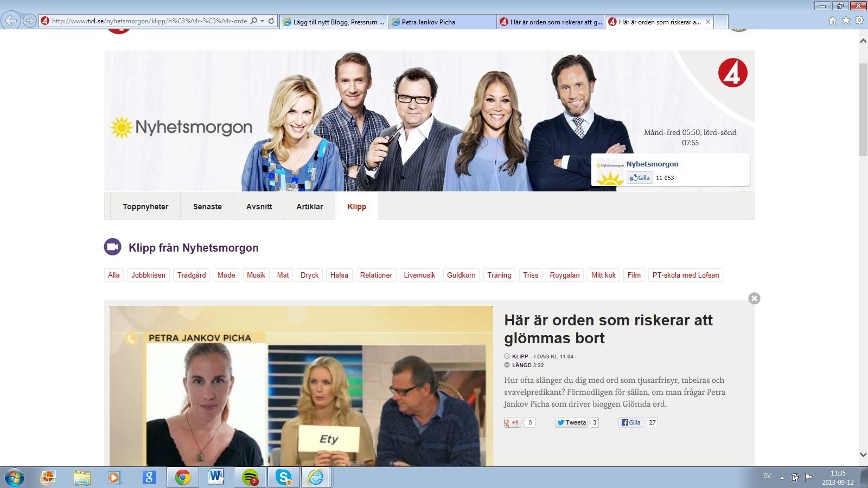Click the purple video camera icon

[112, 247]
